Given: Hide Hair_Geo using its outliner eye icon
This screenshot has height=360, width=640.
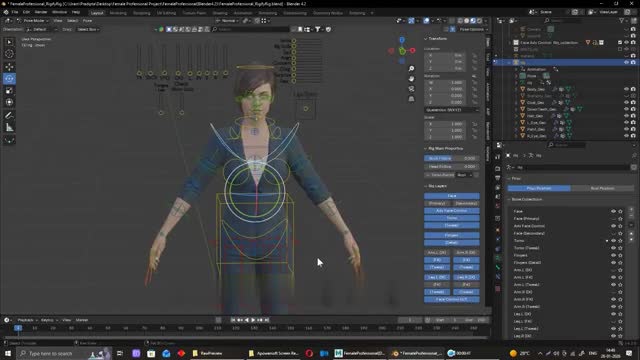Looking at the screenshot, I should pos(627,116).
